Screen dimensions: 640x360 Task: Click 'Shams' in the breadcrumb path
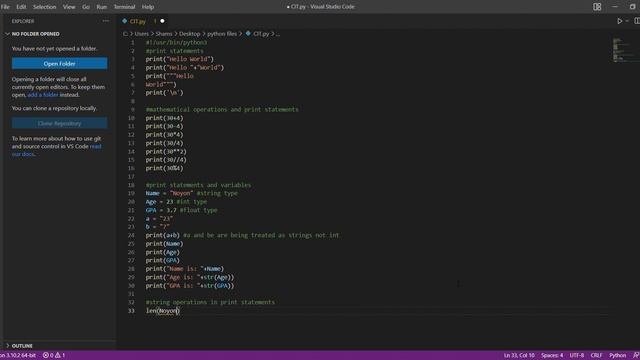(x=164, y=34)
